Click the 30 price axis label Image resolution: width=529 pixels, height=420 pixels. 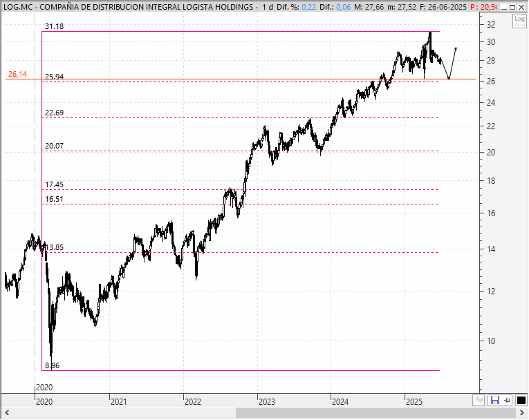(x=491, y=42)
